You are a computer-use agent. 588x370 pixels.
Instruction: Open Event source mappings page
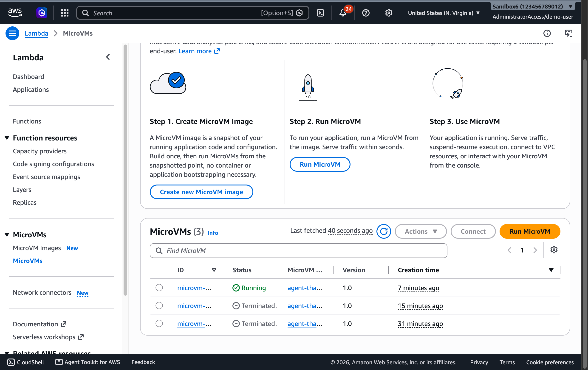pos(46,177)
